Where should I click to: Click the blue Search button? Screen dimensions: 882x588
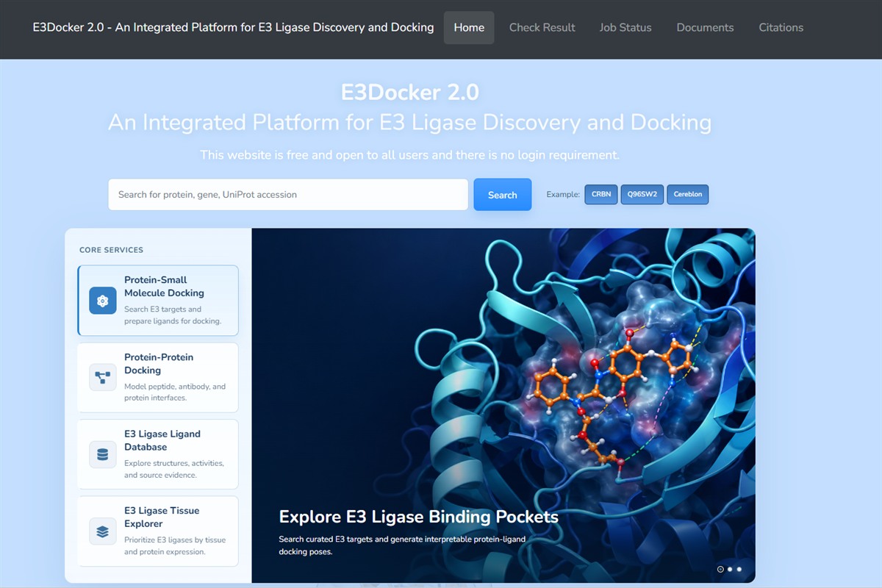(502, 195)
